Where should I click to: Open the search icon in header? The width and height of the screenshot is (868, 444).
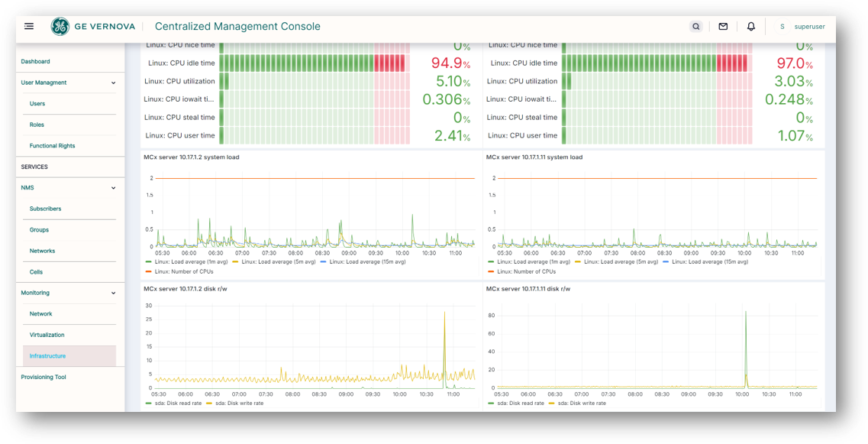pyautogui.click(x=695, y=27)
